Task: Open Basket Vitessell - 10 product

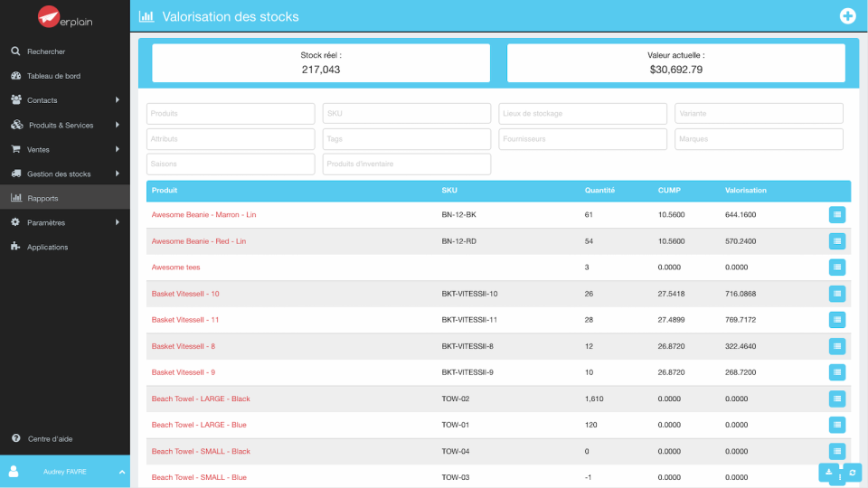Action: point(185,294)
